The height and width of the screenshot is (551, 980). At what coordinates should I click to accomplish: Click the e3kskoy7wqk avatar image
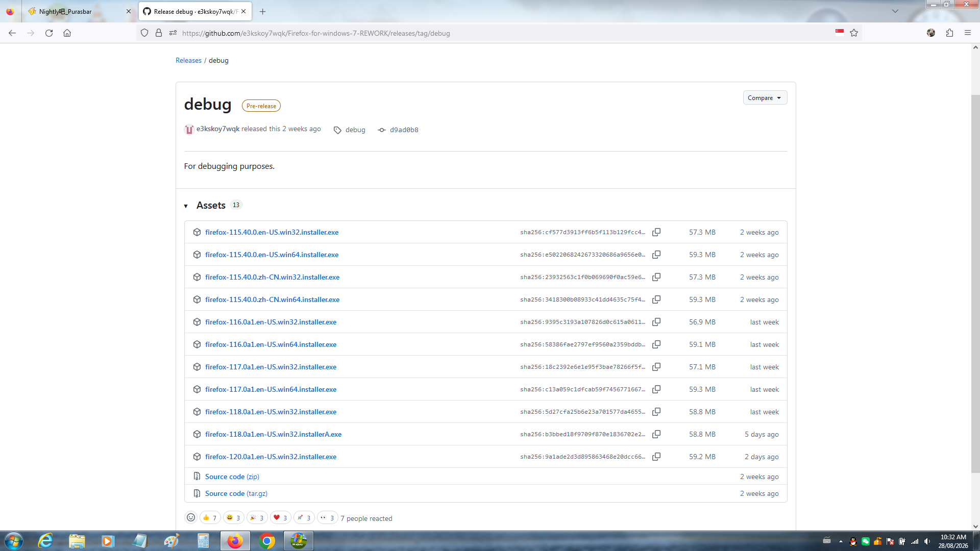tap(189, 130)
